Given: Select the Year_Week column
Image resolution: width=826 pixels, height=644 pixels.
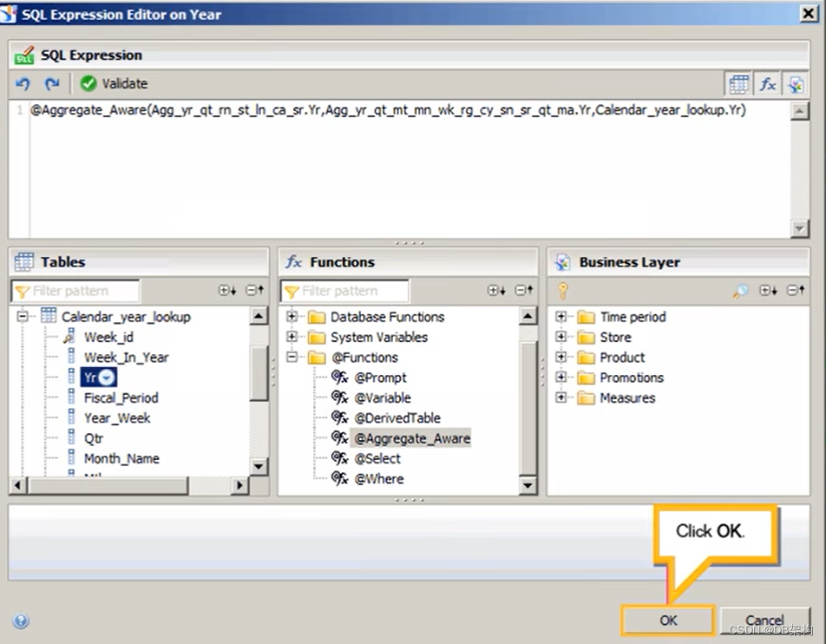Looking at the screenshot, I should (x=117, y=418).
